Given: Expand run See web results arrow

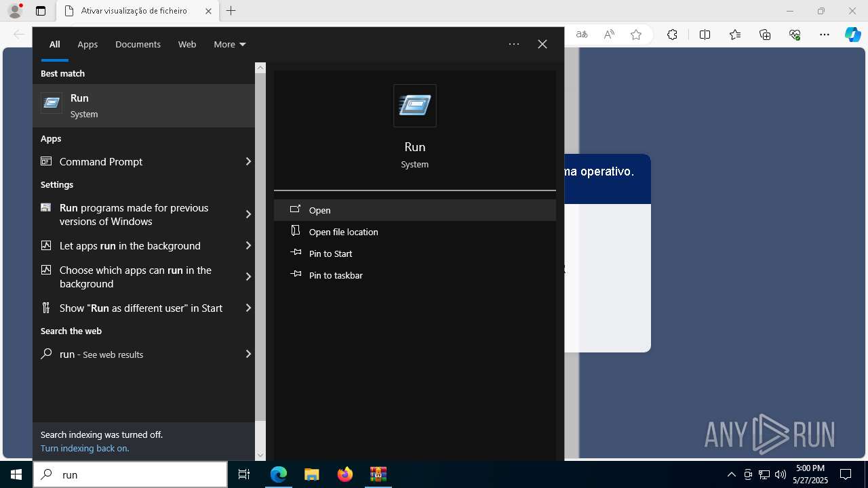Looking at the screenshot, I should [248, 354].
